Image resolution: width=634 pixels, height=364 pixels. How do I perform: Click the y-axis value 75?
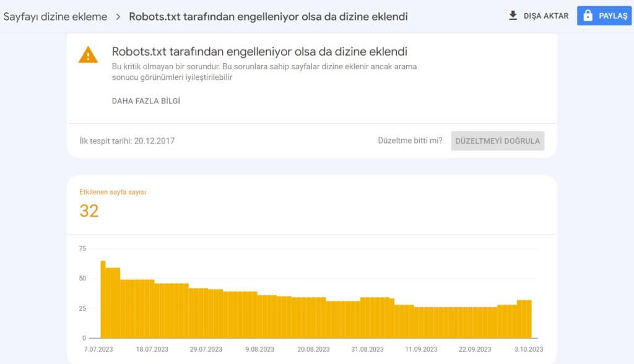(82, 248)
